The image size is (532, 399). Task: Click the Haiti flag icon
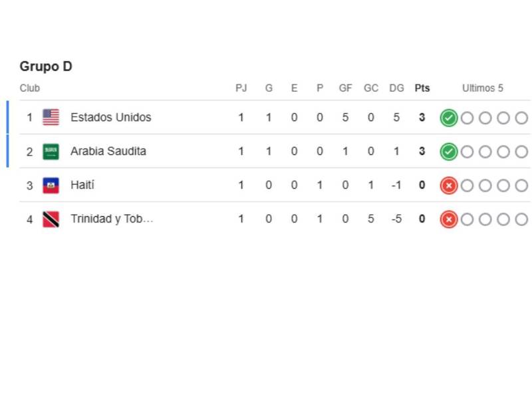(x=51, y=186)
